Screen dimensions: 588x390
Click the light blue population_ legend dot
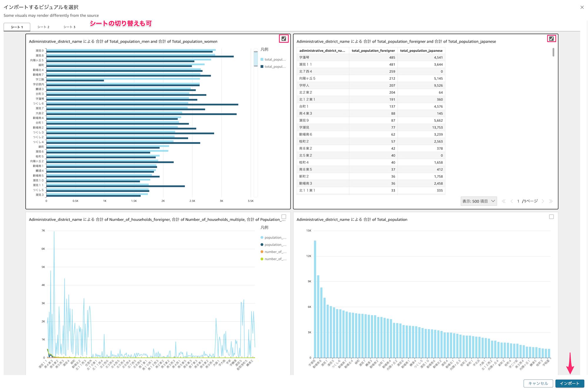tap(262, 237)
